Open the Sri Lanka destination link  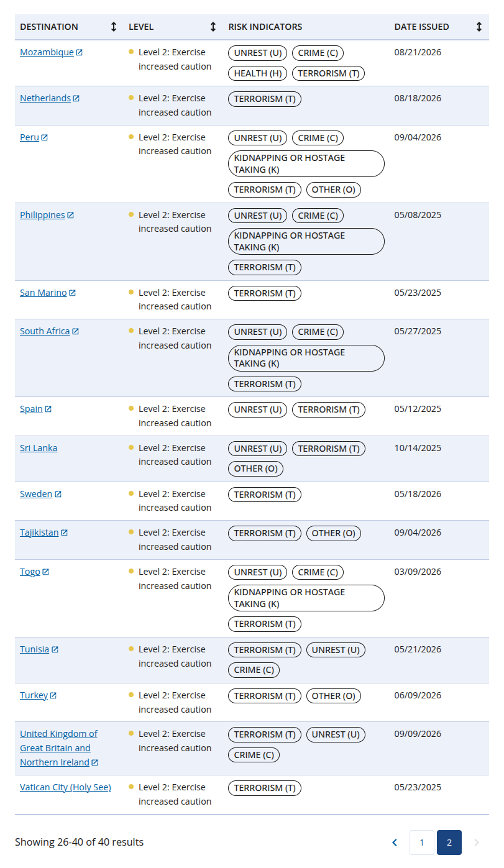click(39, 448)
